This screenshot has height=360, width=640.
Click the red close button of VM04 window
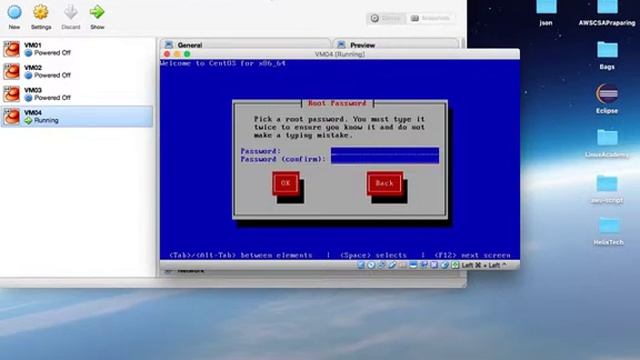(167, 54)
